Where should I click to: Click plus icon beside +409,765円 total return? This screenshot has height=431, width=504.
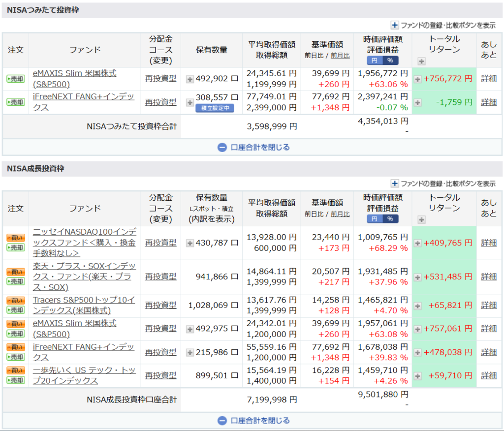pos(417,243)
